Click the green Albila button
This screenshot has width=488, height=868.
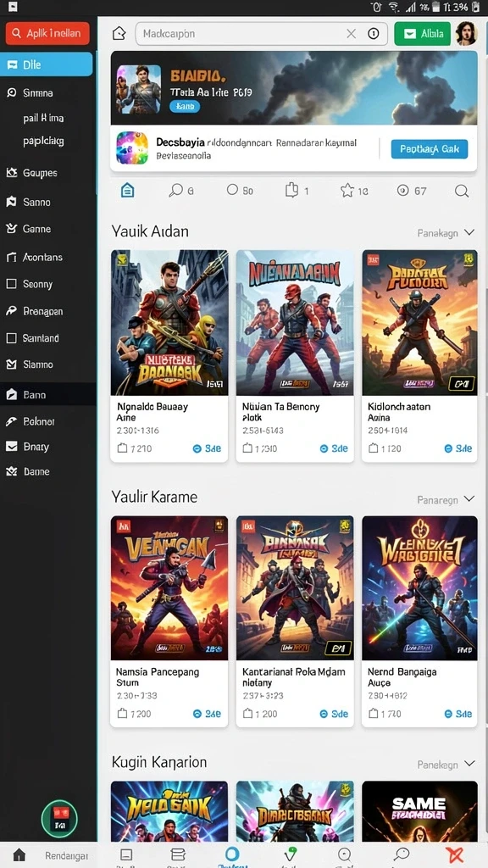(423, 34)
